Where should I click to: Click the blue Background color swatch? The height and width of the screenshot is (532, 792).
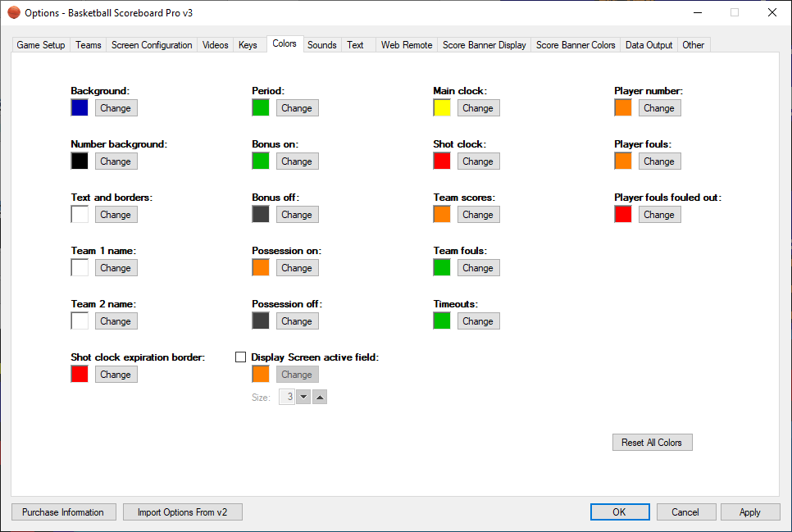tap(80, 108)
